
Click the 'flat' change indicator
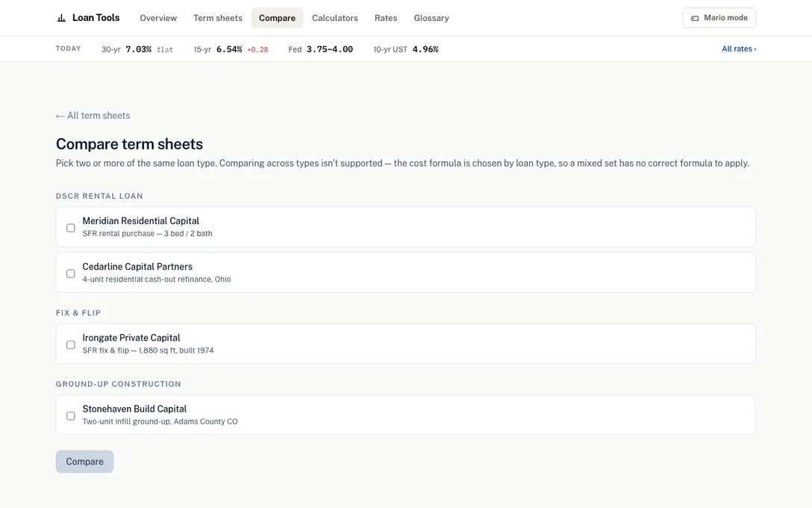click(x=165, y=50)
